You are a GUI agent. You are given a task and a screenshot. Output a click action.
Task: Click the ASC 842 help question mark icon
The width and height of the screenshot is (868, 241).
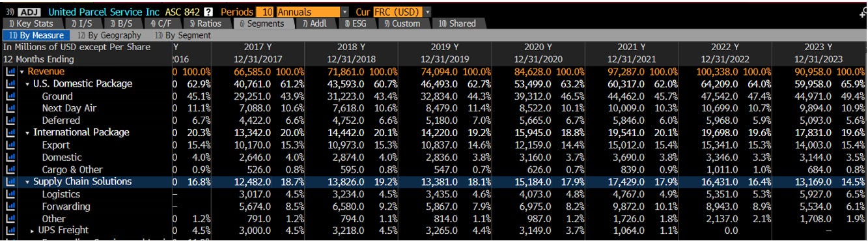click(208, 12)
